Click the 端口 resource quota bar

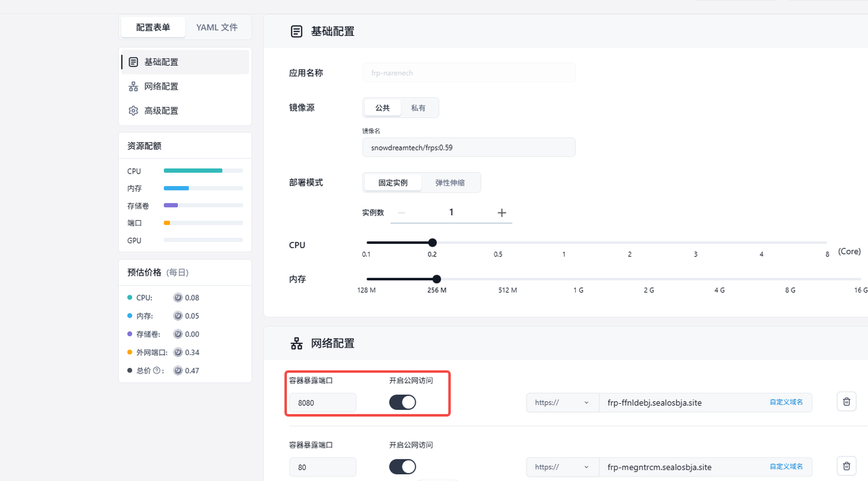point(203,223)
